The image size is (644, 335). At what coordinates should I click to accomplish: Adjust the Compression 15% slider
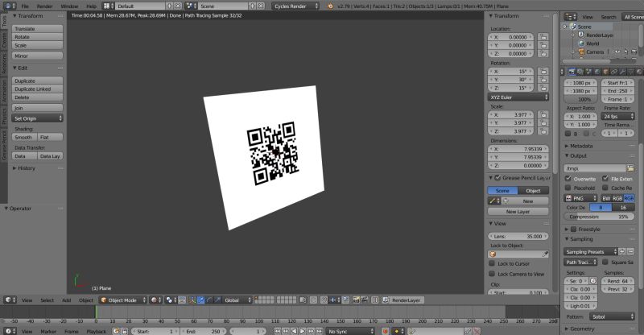pos(599,217)
